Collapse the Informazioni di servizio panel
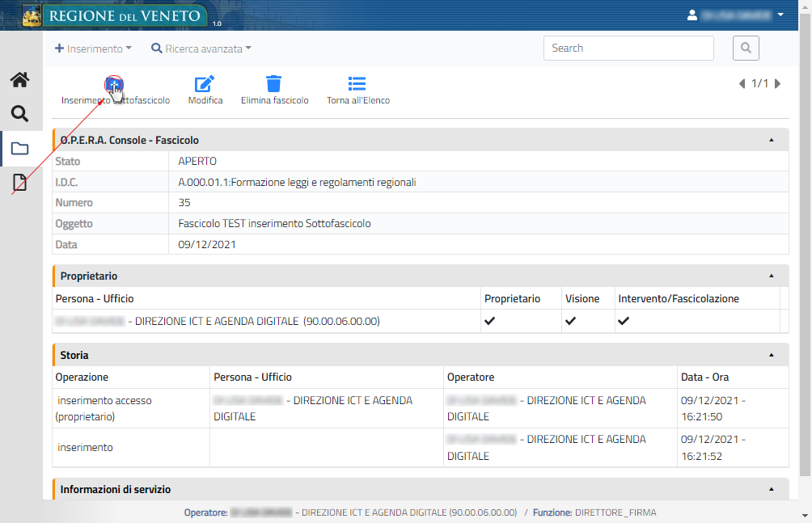 point(771,489)
